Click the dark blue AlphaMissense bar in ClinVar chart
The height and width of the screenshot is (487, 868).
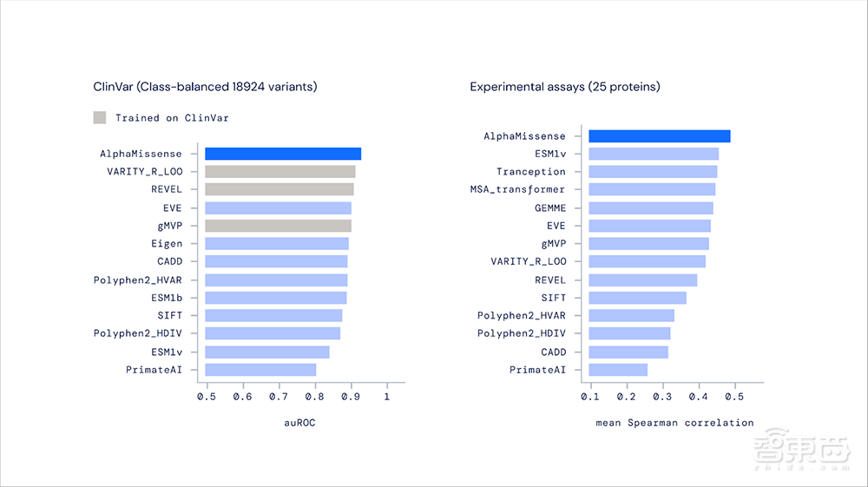[x=283, y=154]
